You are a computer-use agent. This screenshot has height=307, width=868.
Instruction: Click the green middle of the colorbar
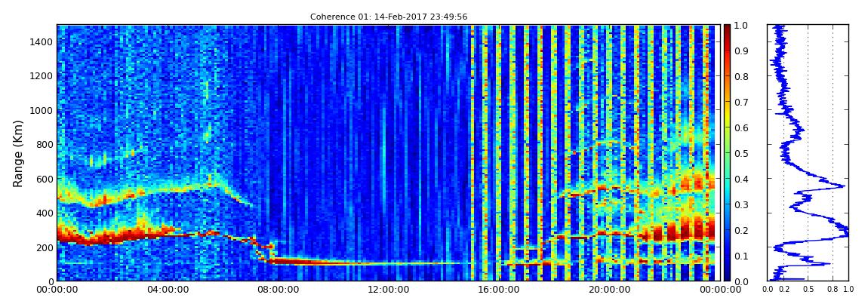coord(727,153)
